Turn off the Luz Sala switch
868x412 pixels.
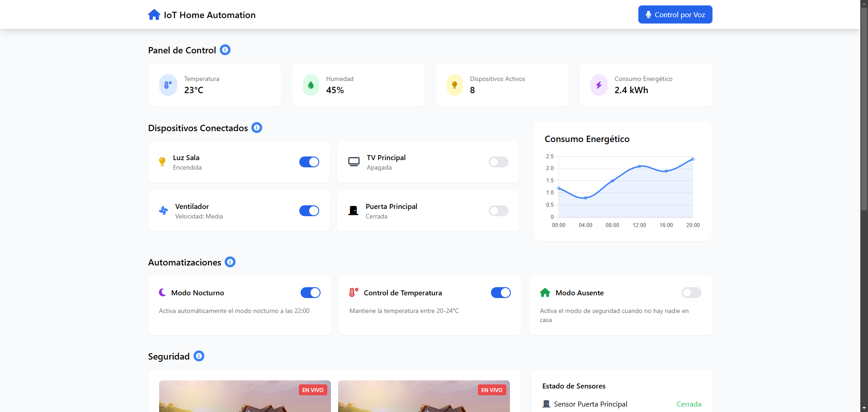tap(309, 162)
